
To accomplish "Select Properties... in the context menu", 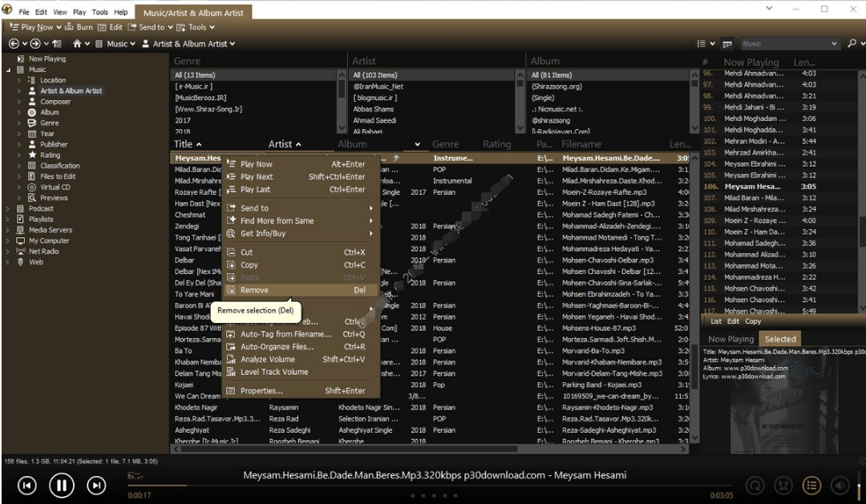I will (x=261, y=391).
